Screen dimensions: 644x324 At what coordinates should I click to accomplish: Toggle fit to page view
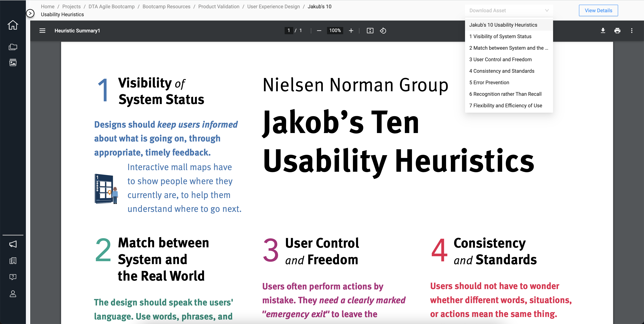(370, 31)
